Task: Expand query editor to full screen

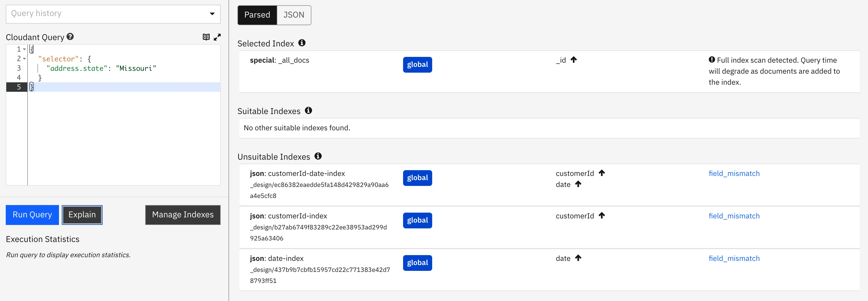Action: [217, 37]
